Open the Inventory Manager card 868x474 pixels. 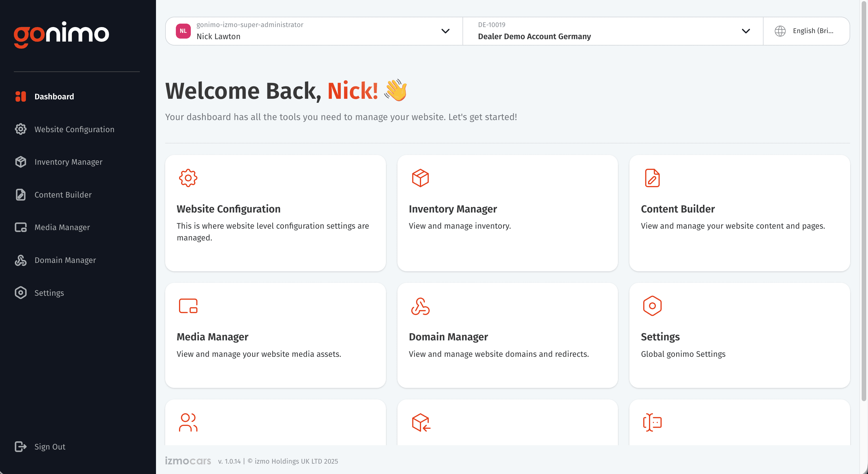(x=507, y=213)
